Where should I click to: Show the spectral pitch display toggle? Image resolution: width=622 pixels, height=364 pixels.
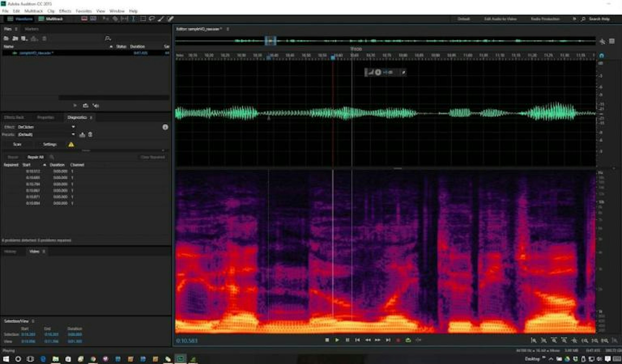(x=93, y=19)
